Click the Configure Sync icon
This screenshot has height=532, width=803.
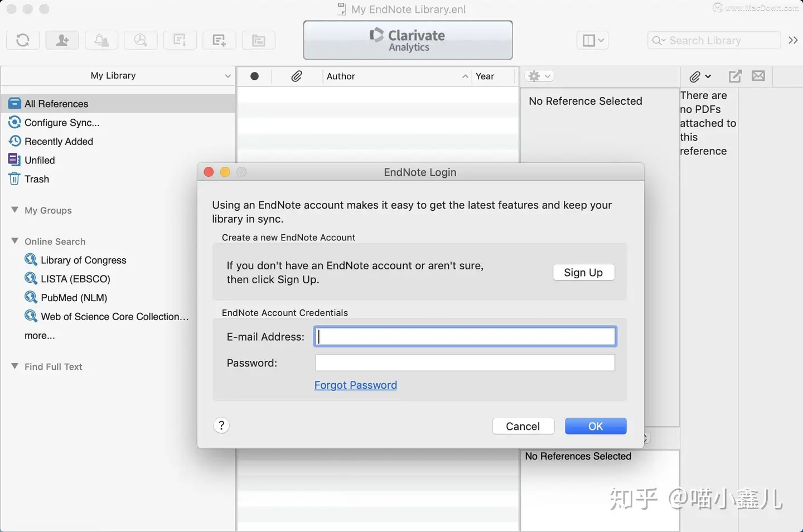tap(14, 122)
